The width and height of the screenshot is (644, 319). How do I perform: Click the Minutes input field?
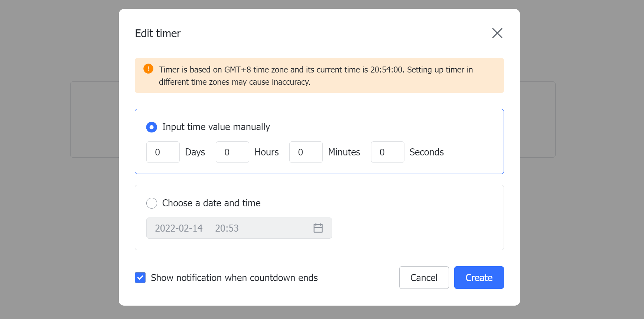point(306,152)
